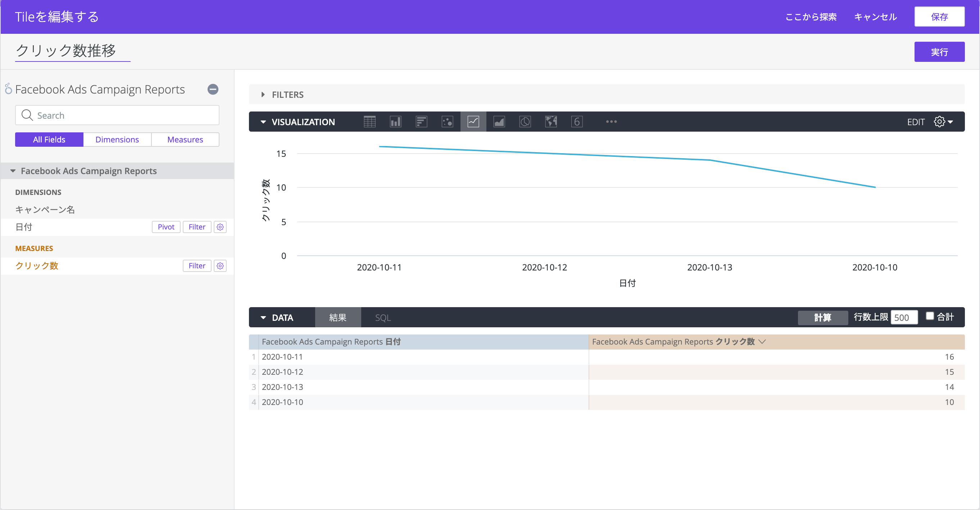The image size is (980, 510).
Task: Collapse the DATA section
Action: point(263,318)
